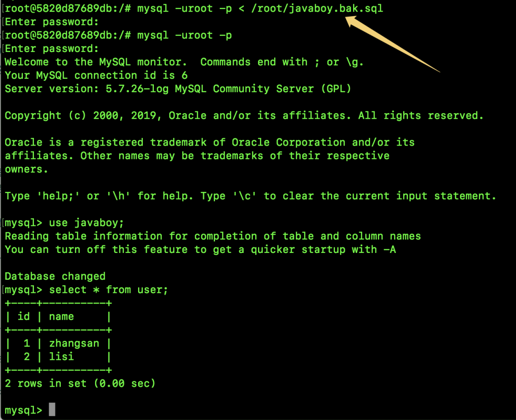The image size is (516, 420).
Task: Click the id value 2 cell
Action: pos(27,357)
